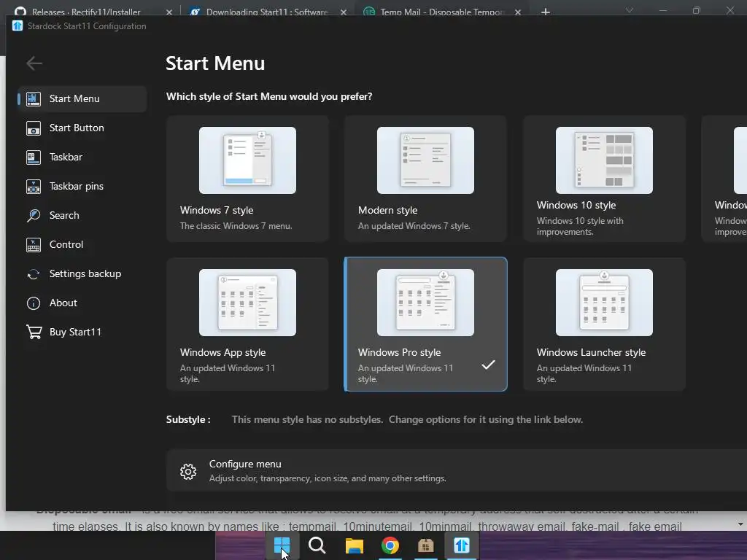
Task: Click the Control keyboard sidebar icon
Action: (x=34, y=245)
